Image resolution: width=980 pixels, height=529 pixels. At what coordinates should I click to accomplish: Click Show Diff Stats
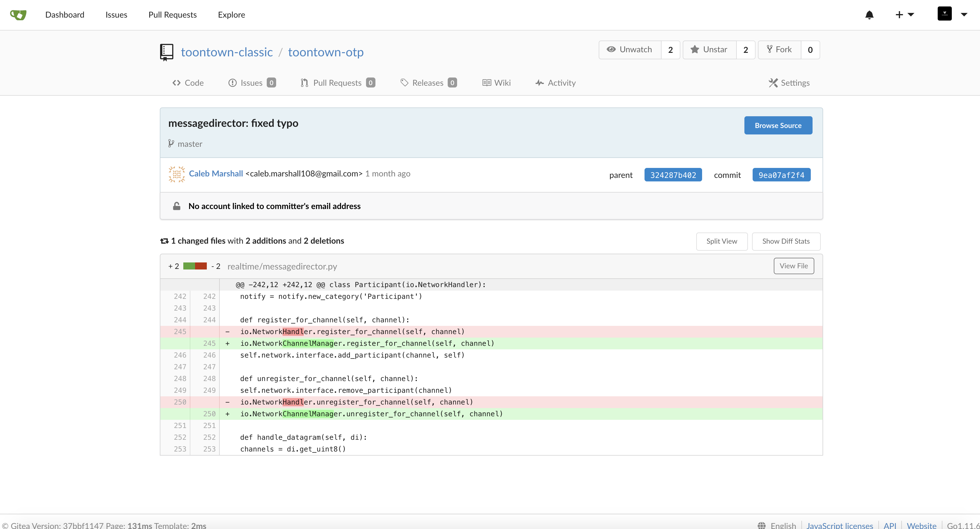pos(786,242)
